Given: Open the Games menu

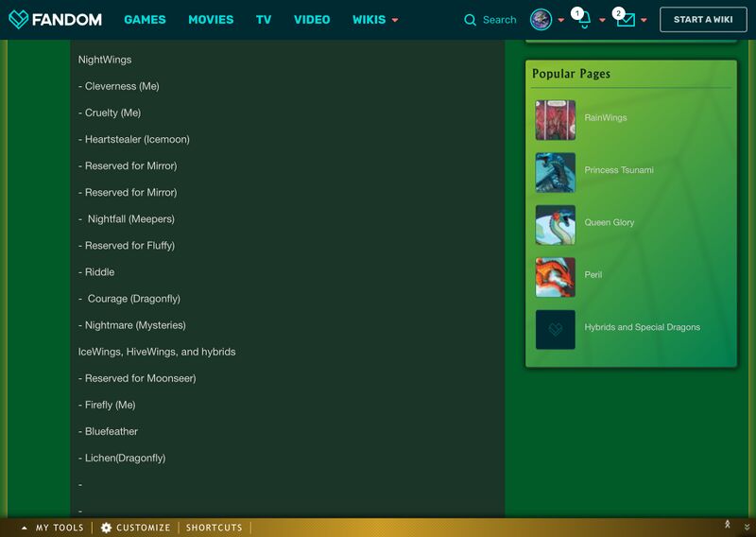Looking at the screenshot, I should coord(145,20).
